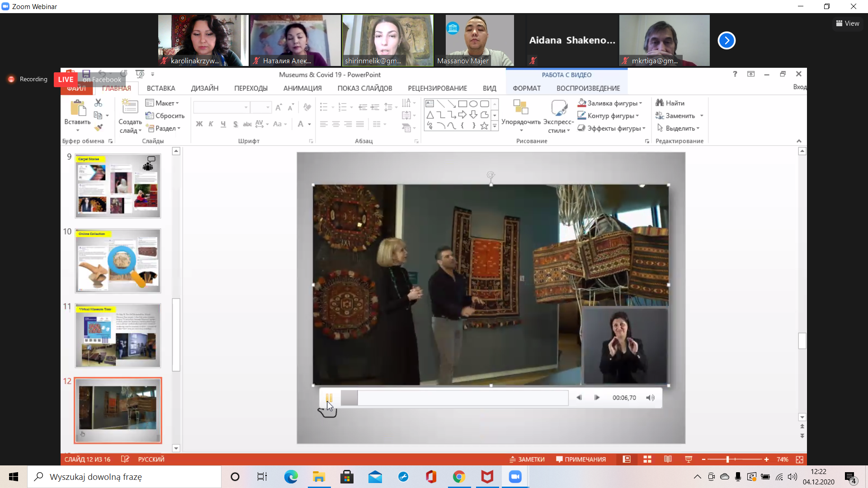Open the ВСТАВКА (Insert) tab
The image size is (868, 488).
click(161, 88)
